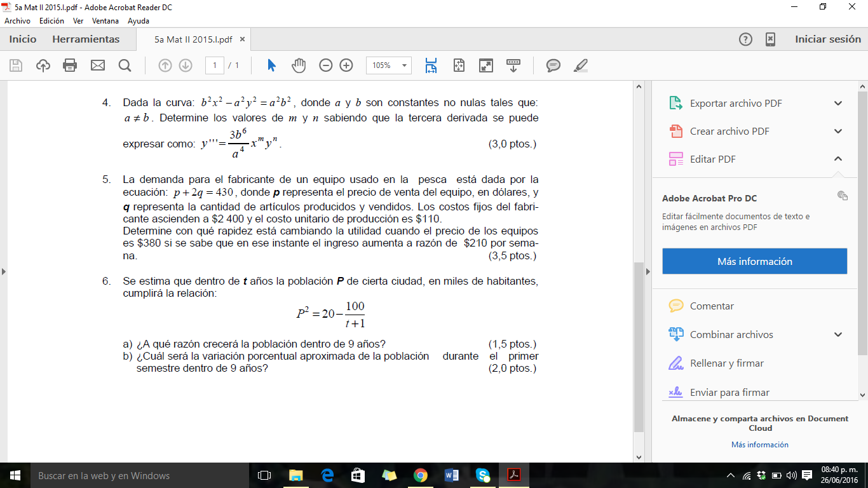The width and height of the screenshot is (868, 488).
Task: Open the Archivo menu
Action: click(17, 21)
